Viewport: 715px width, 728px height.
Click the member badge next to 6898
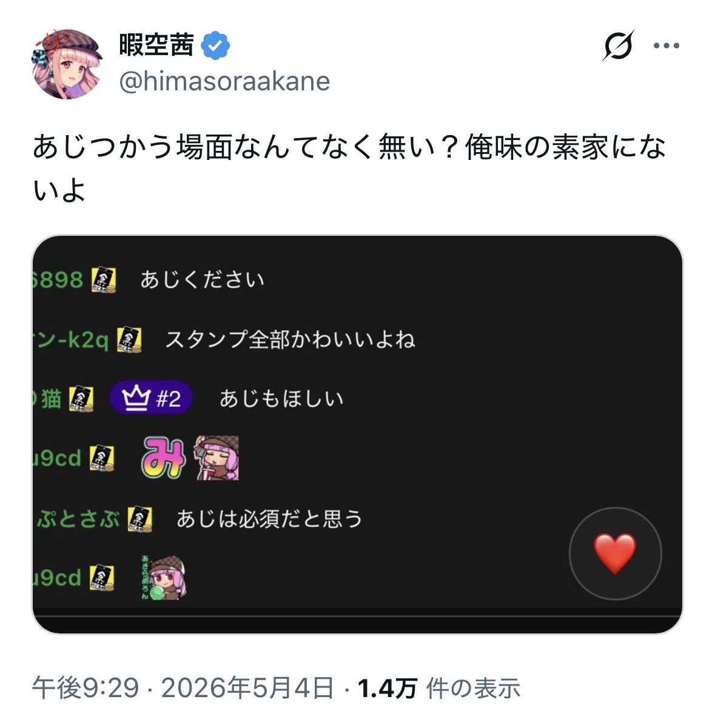click(103, 280)
